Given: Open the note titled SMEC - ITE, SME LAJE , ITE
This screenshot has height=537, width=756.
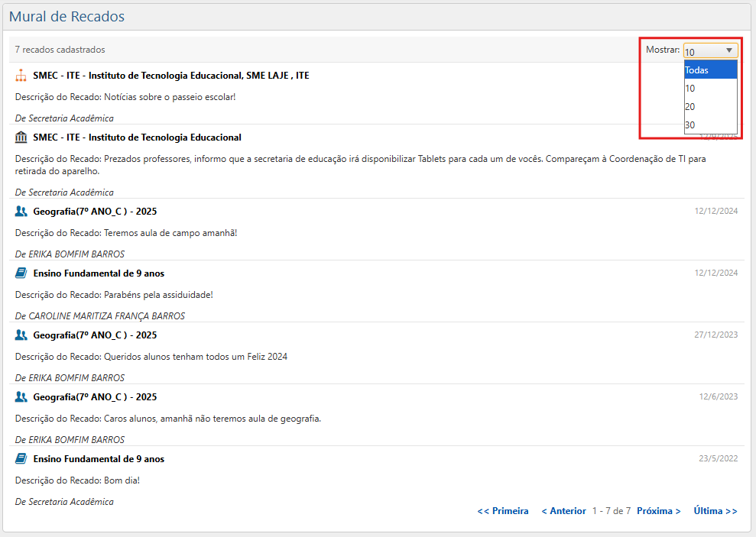Looking at the screenshot, I should [x=171, y=76].
